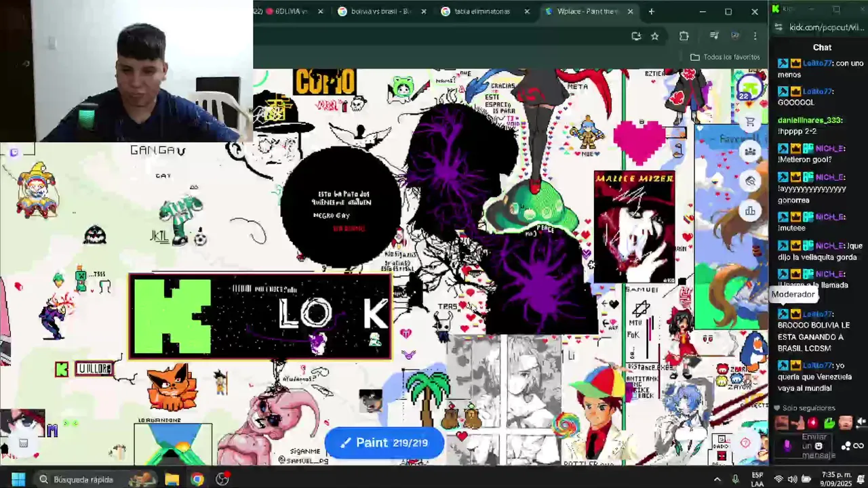
Task: Click the pink pixel heart on canvas
Action: point(640,142)
